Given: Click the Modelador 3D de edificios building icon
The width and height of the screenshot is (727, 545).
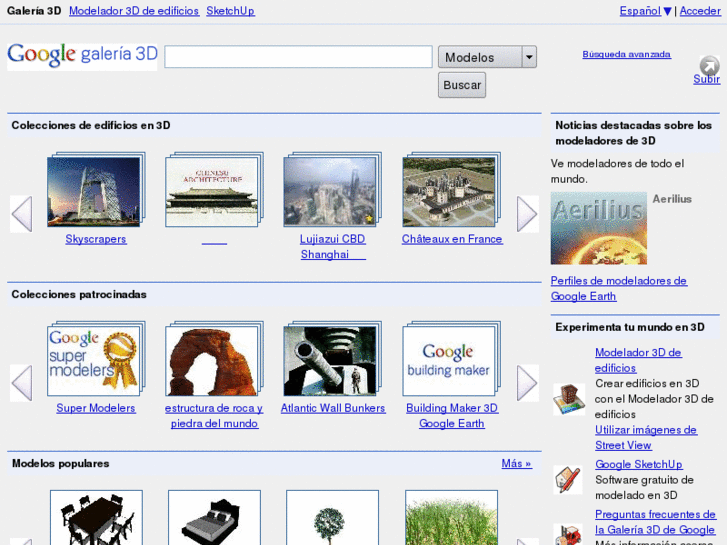Looking at the screenshot, I should (569, 398).
